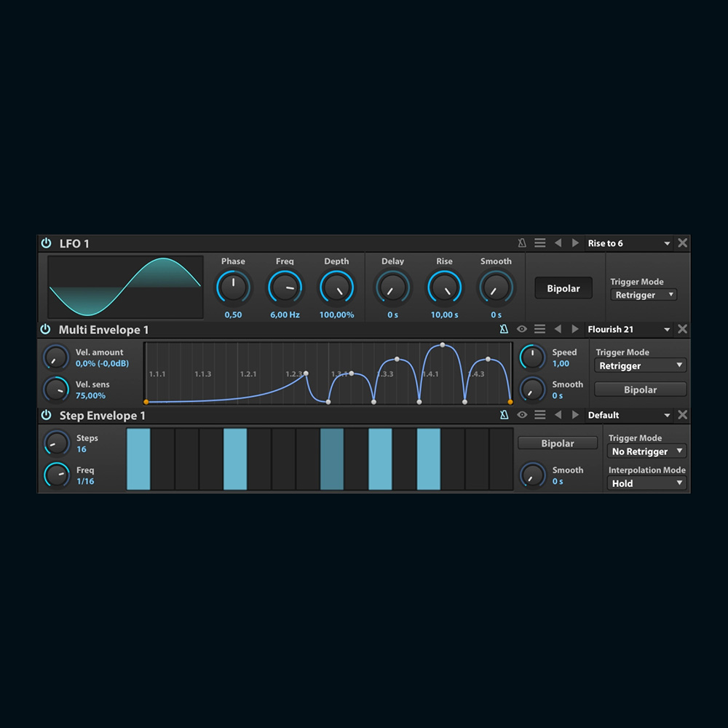728x728 pixels.
Task: Open LFO 1 hamburger menu icon
Action: pos(539,243)
